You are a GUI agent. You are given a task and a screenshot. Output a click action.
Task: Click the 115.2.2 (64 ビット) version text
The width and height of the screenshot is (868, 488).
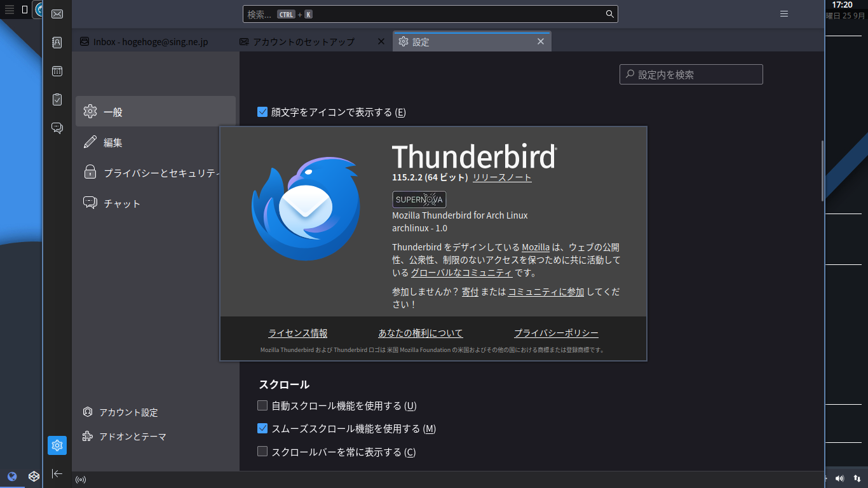click(430, 178)
